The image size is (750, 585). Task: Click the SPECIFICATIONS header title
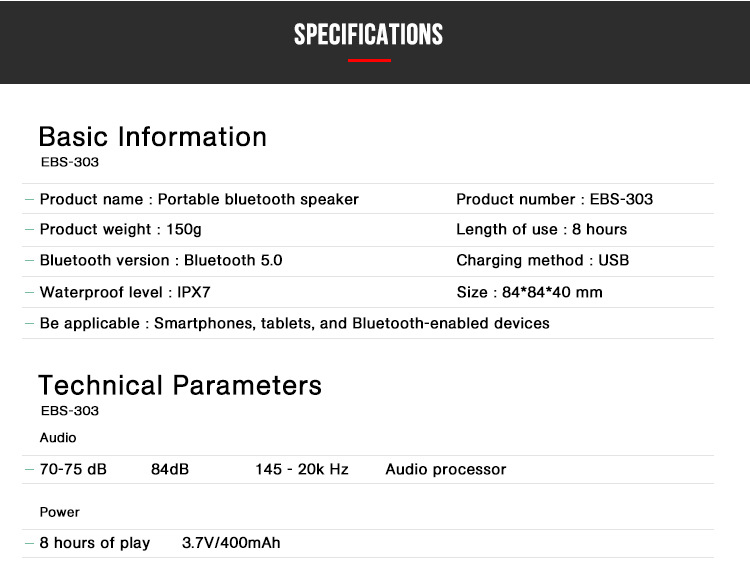(x=368, y=35)
